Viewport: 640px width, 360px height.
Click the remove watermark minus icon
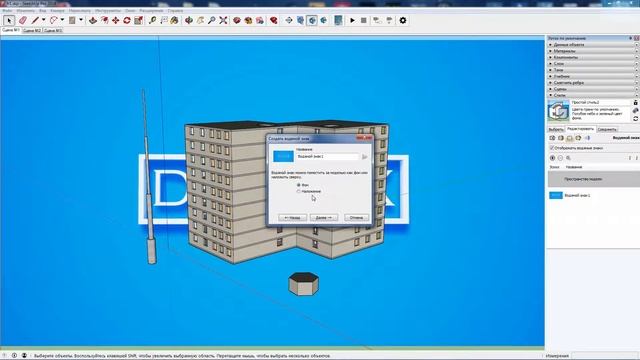click(560, 158)
